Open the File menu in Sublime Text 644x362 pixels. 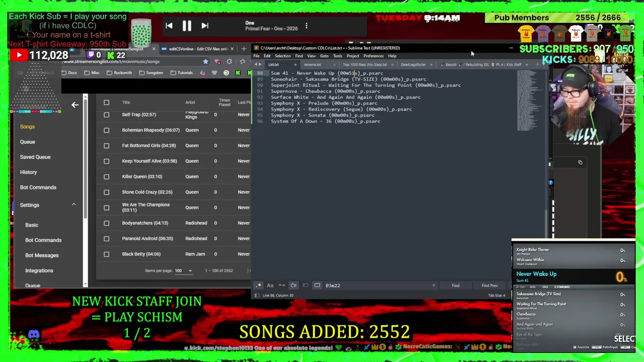click(257, 56)
